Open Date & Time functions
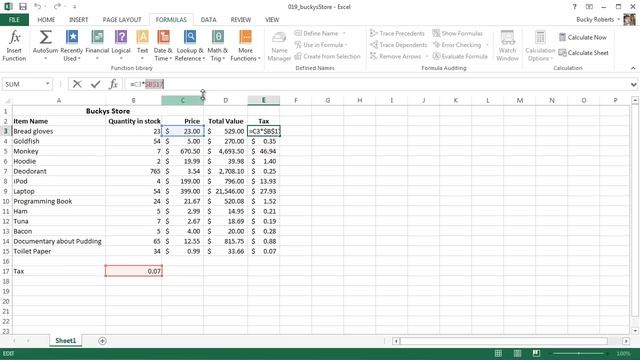The image size is (640, 360). click(163, 46)
